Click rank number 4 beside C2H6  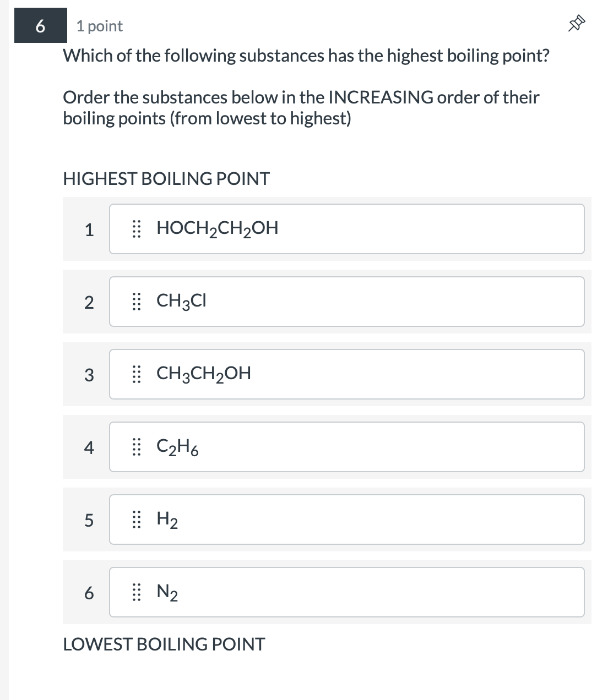(90, 447)
